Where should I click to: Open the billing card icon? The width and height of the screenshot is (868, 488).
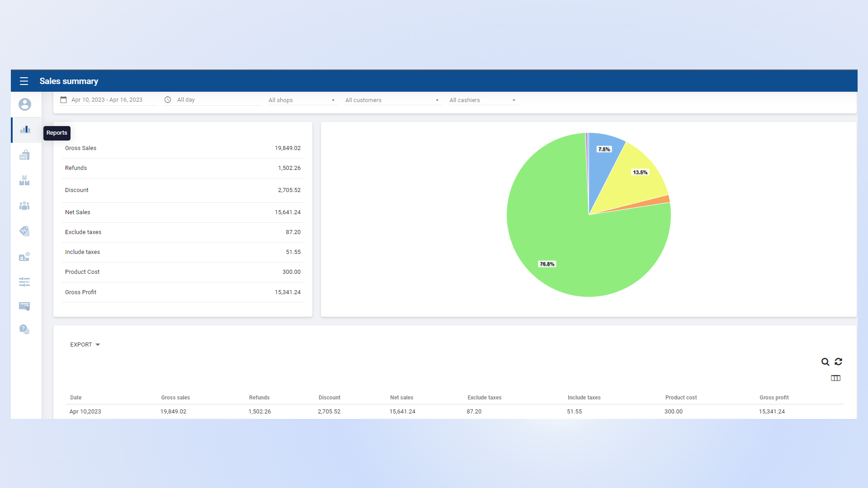[24, 306]
